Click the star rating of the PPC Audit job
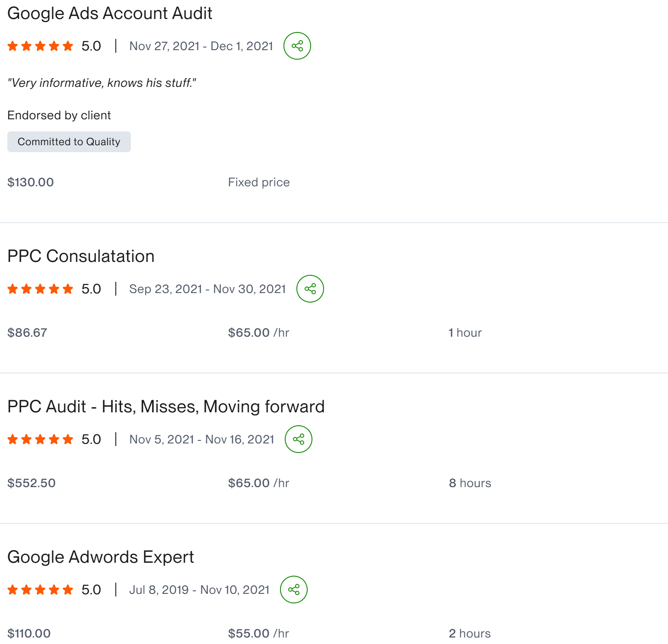This screenshot has height=644, width=668. [40, 439]
